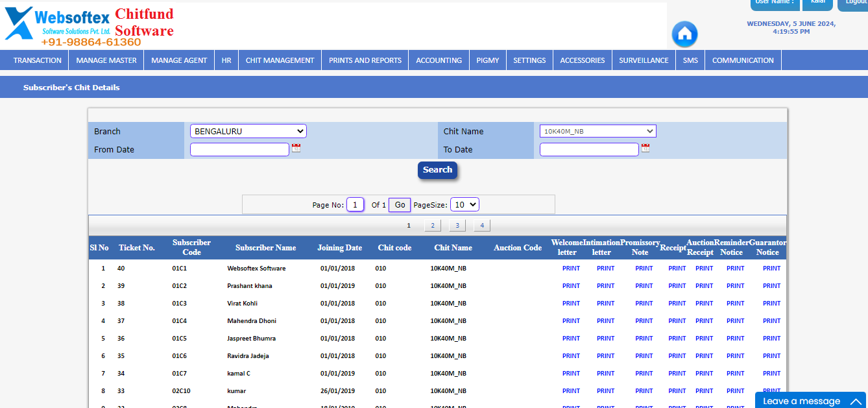Open the CHIT MANAGEMENT menu
Viewport: 868px width, 408px height.
(279, 60)
